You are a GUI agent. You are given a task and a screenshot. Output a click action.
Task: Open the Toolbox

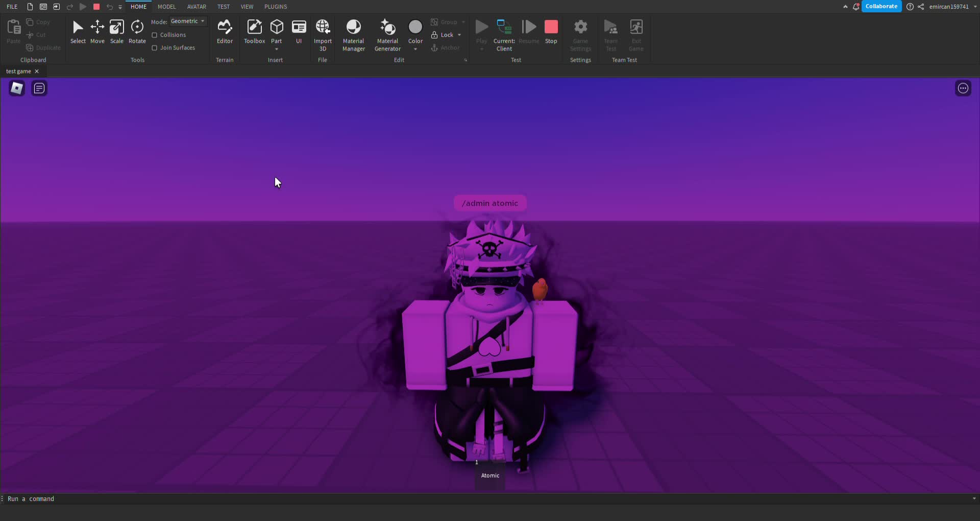(x=254, y=32)
